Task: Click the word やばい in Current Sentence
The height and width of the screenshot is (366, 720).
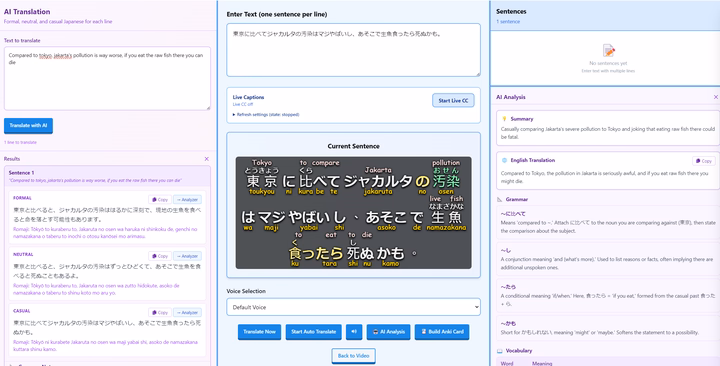Action: [309, 217]
